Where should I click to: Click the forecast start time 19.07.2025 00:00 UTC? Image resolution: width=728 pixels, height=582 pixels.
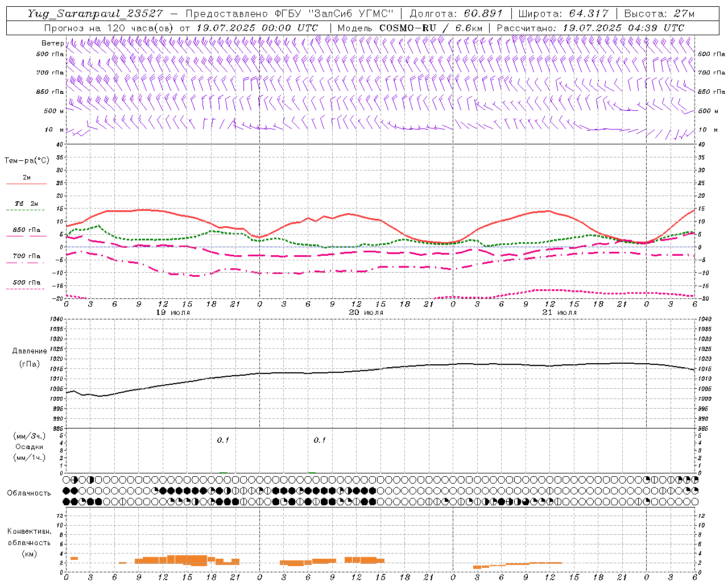click(x=257, y=28)
